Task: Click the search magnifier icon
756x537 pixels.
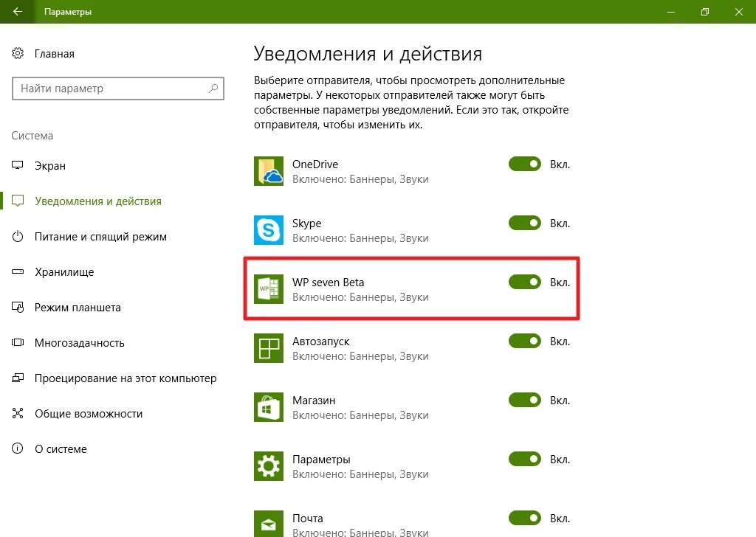Action: 213,89
